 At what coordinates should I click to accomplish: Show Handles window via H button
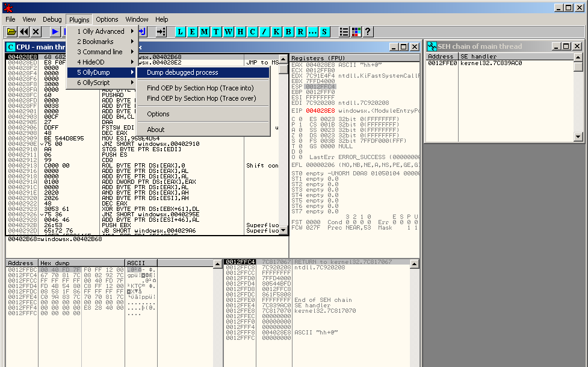241,31
